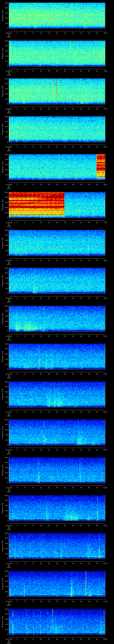Viewport: 114px width, 644px height.
Task: Click the '22:02:00' start time label
Action: point(9,71)
